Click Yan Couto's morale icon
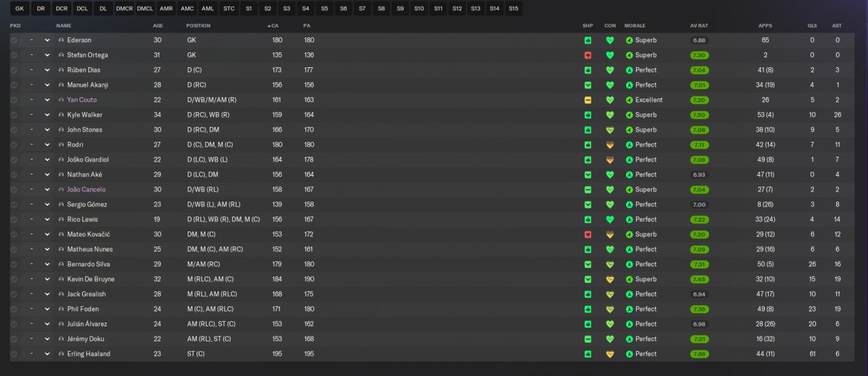 coord(629,100)
